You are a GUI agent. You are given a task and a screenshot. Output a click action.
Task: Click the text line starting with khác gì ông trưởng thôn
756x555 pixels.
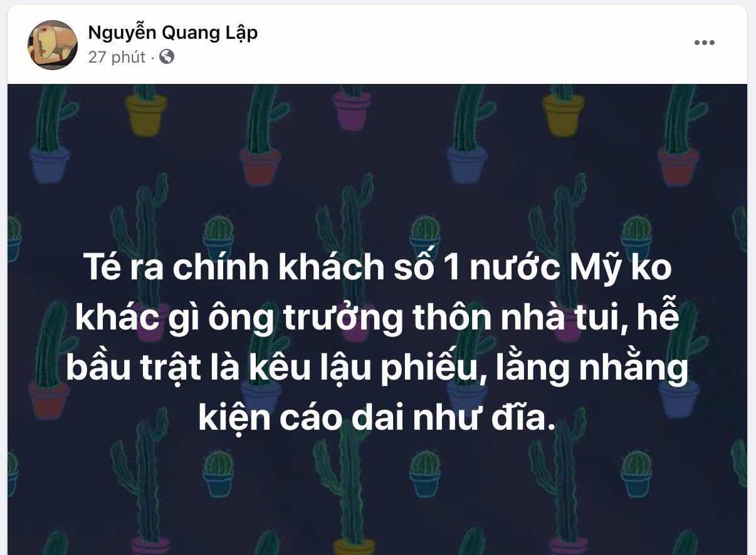point(377,318)
